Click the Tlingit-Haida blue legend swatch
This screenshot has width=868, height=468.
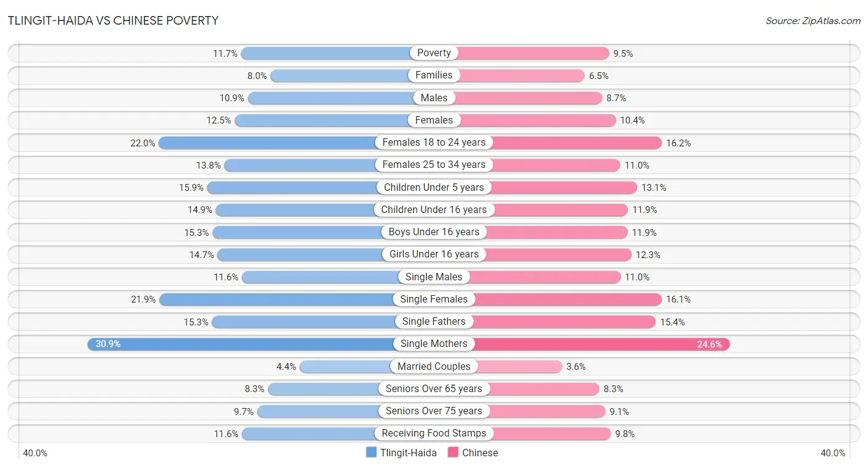371,453
